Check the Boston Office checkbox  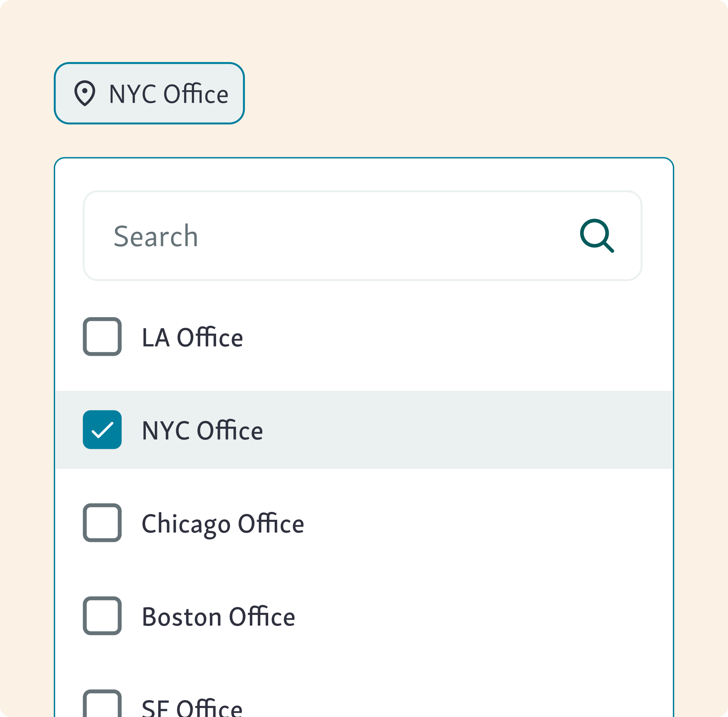(102, 615)
